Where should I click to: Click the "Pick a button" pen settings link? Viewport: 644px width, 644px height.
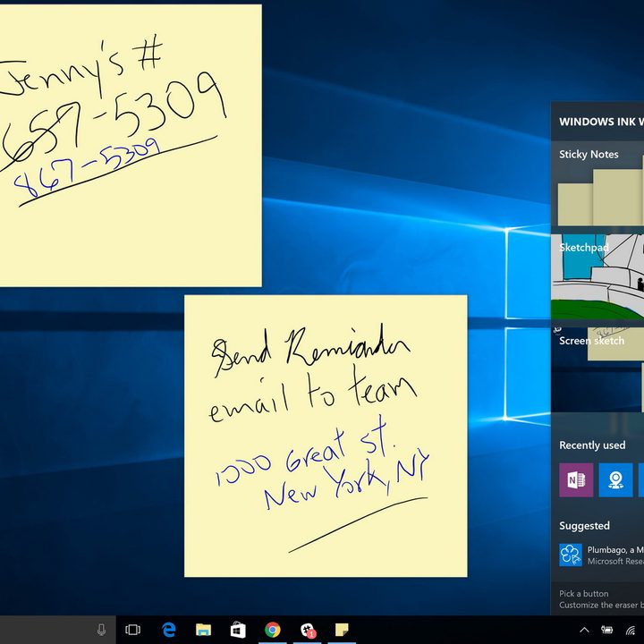click(583, 594)
